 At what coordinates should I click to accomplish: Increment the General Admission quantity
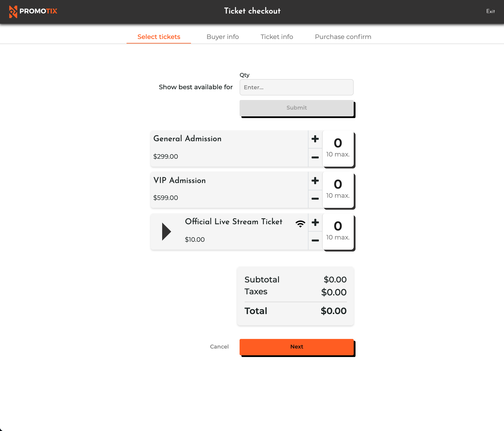(x=315, y=139)
